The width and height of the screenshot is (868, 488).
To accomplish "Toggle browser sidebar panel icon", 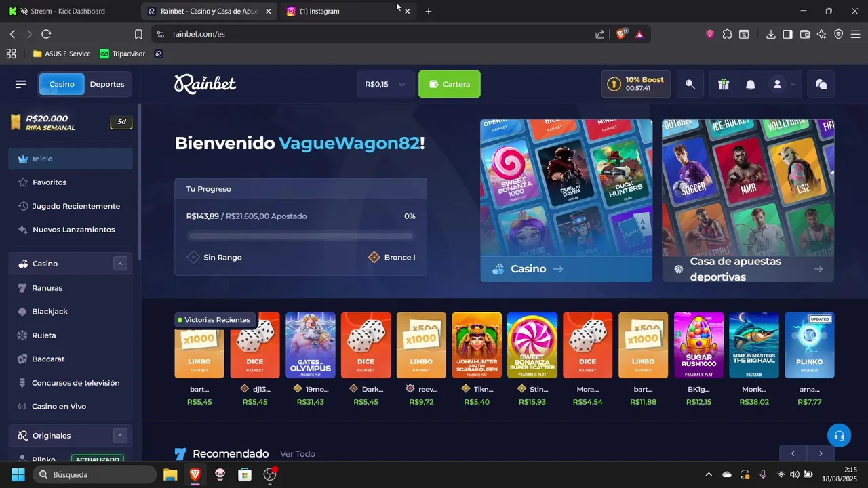I will pyautogui.click(x=787, y=34).
